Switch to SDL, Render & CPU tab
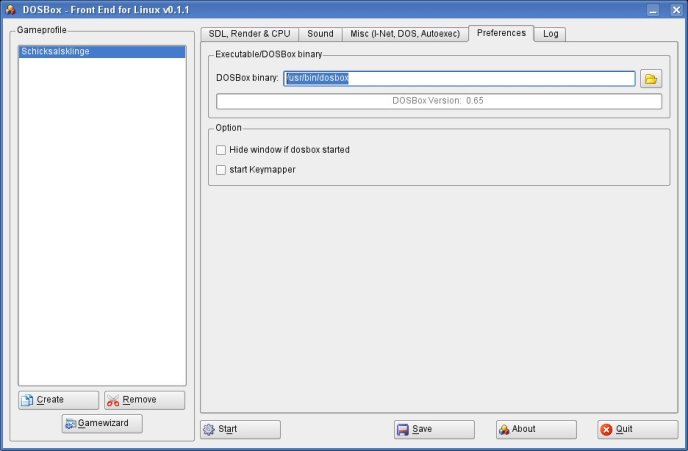The height and width of the screenshot is (451, 688). [249, 34]
